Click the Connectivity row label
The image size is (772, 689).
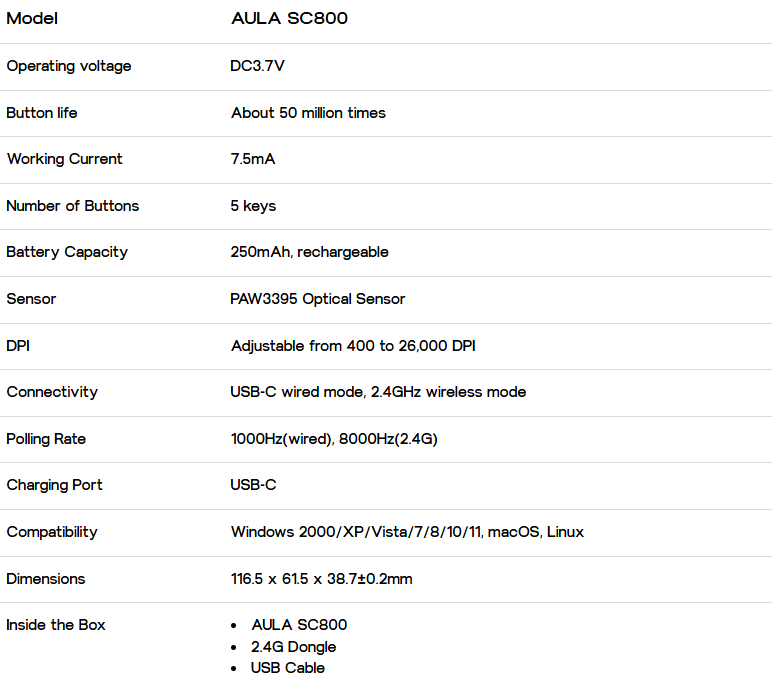tap(52, 392)
